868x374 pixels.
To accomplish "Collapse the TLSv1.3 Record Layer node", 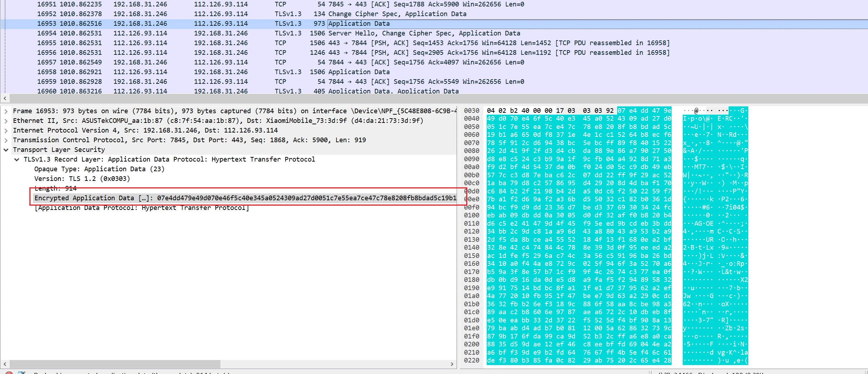I will 16,159.
